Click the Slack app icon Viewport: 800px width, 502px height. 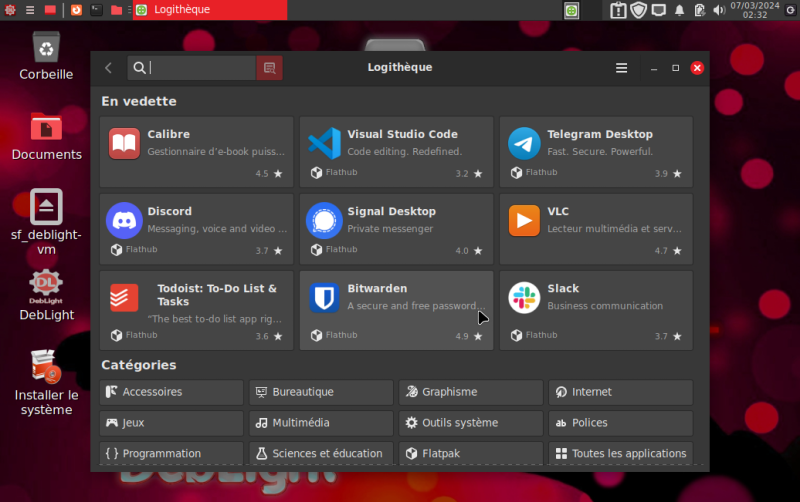coord(524,297)
